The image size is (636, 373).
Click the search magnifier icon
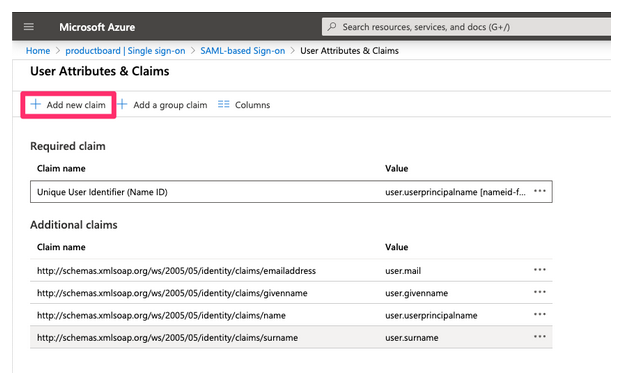pyautogui.click(x=332, y=27)
